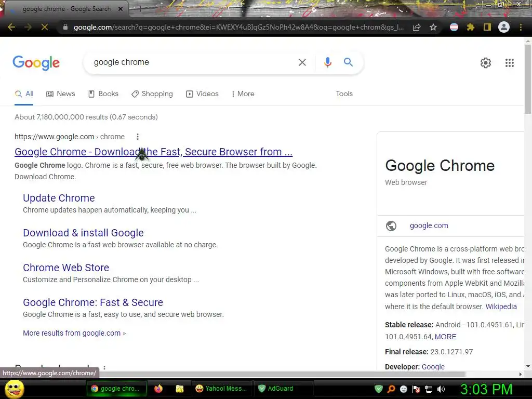Switch to the Shopping tab

pos(152,94)
